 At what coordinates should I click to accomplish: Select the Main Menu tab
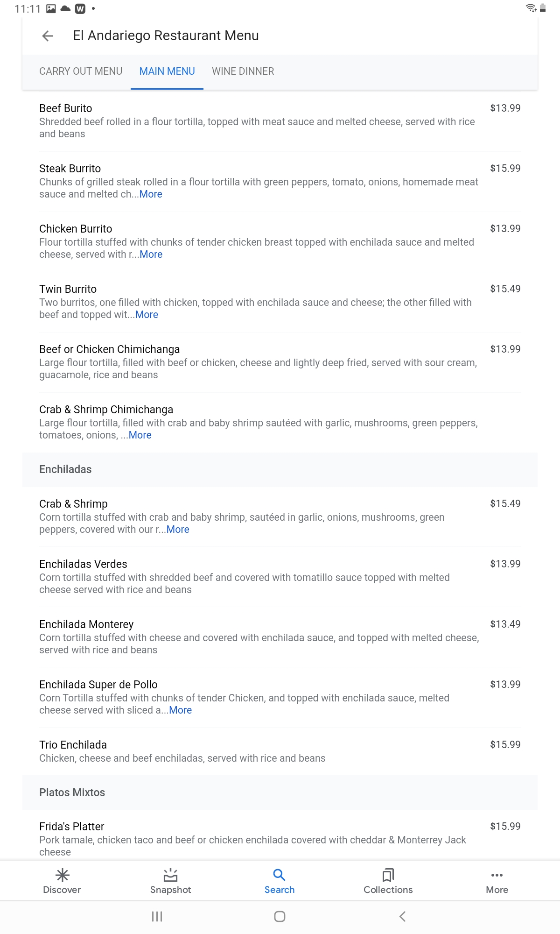[167, 71]
